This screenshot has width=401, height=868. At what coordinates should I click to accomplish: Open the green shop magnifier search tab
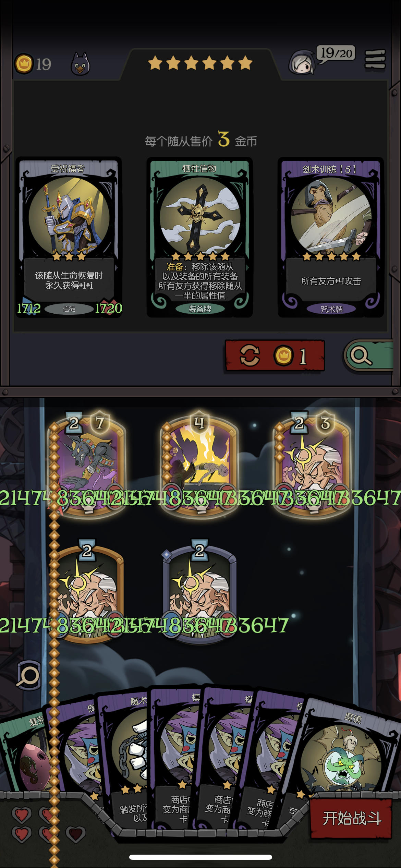368,356
